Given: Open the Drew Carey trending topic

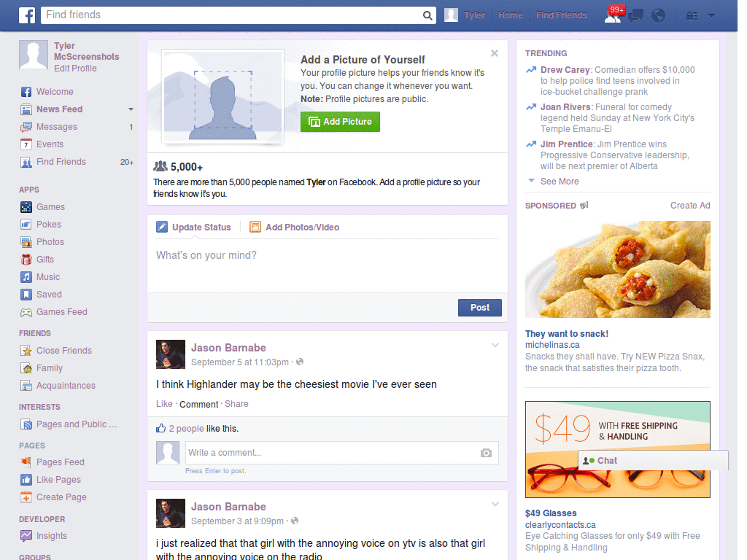Looking at the screenshot, I should tap(565, 70).
